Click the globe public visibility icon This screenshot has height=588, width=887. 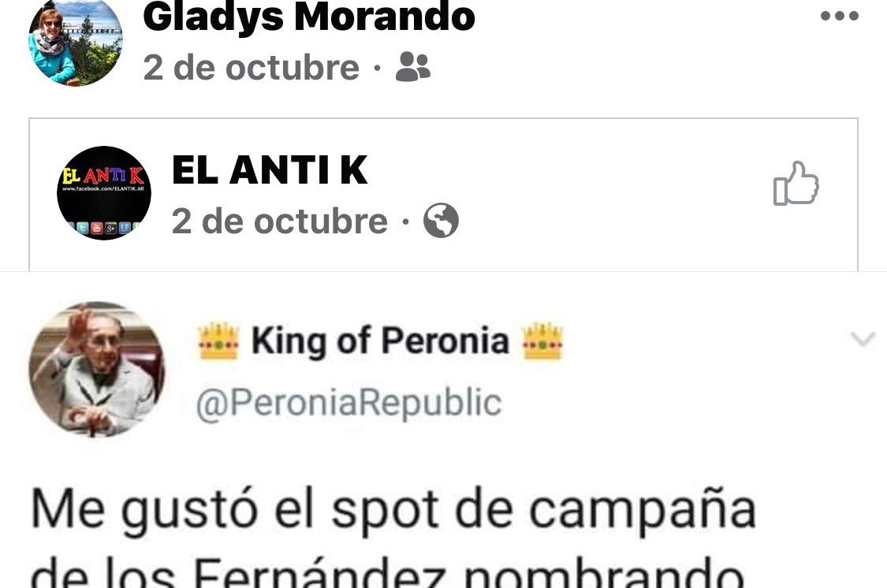[442, 220]
